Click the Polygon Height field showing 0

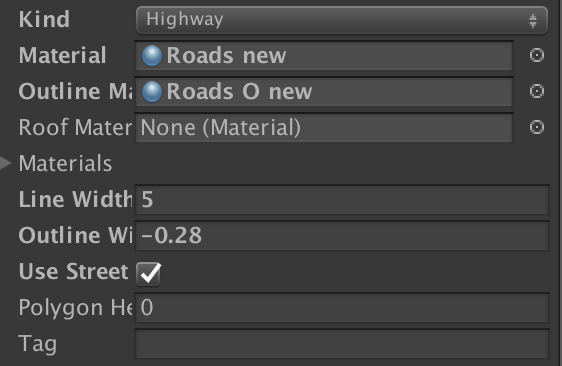click(x=342, y=308)
